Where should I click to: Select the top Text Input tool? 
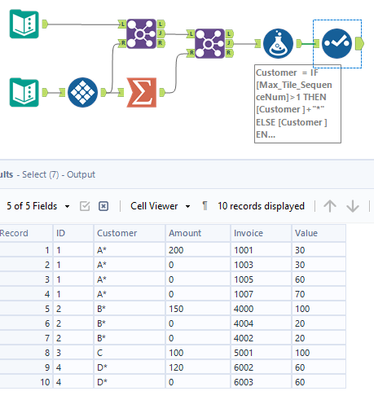pos(24,24)
